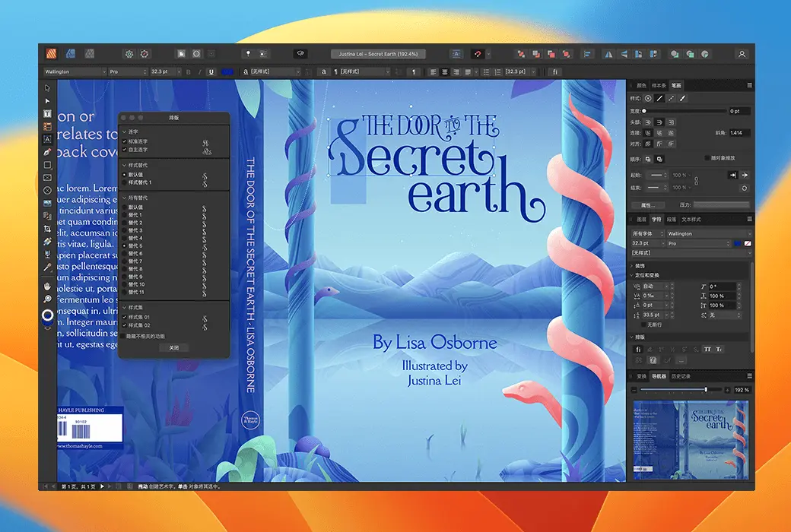Select the Rectangle shape tool
Image resolution: width=791 pixels, height=532 pixels.
[47, 165]
